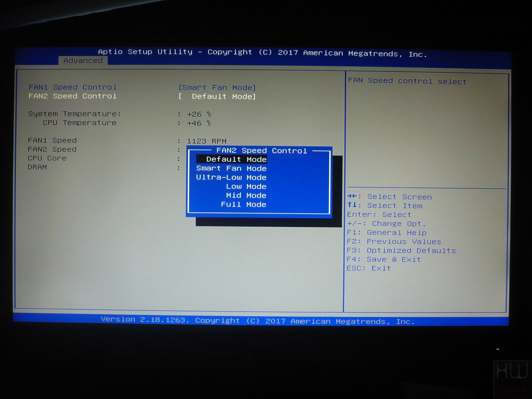532x399 pixels.
Task: Click the FAN2 Speed label
Action: click(52, 149)
